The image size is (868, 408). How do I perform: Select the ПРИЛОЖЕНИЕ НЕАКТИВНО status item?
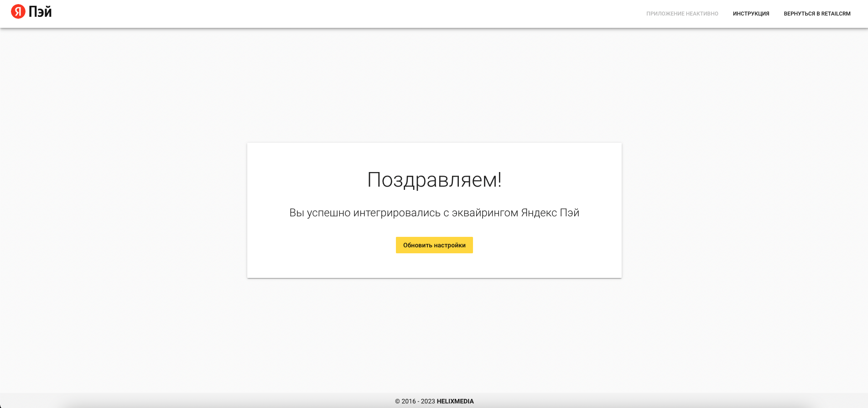[682, 14]
